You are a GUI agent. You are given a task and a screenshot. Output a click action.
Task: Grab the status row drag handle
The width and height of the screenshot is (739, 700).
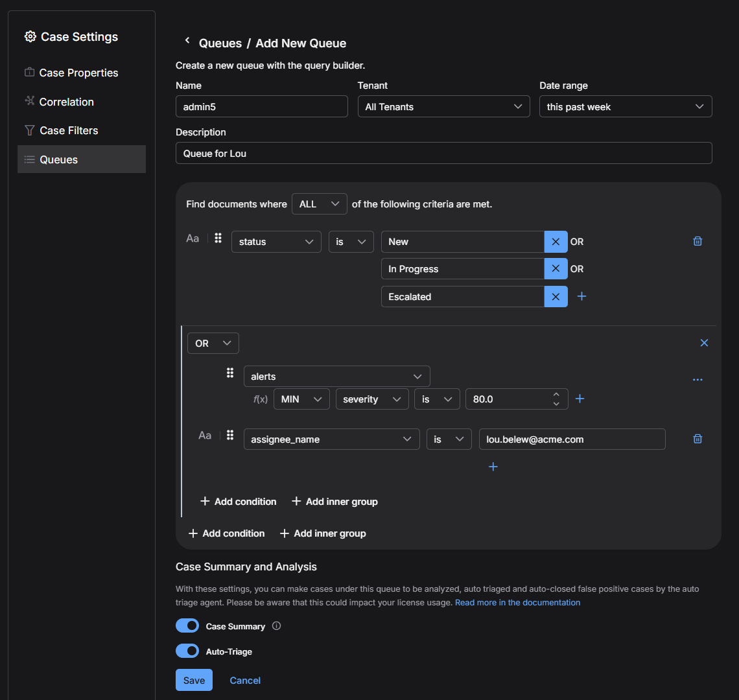pyautogui.click(x=218, y=238)
